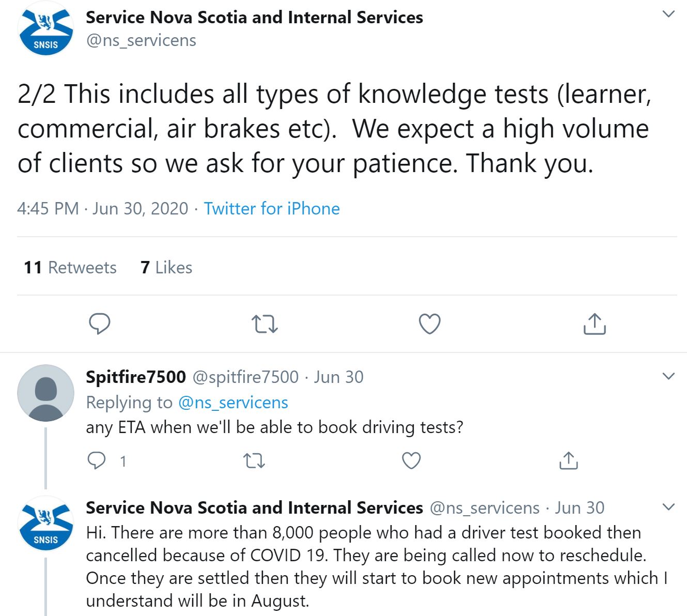
Task: View the 7 Likes list
Action: [x=166, y=268]
